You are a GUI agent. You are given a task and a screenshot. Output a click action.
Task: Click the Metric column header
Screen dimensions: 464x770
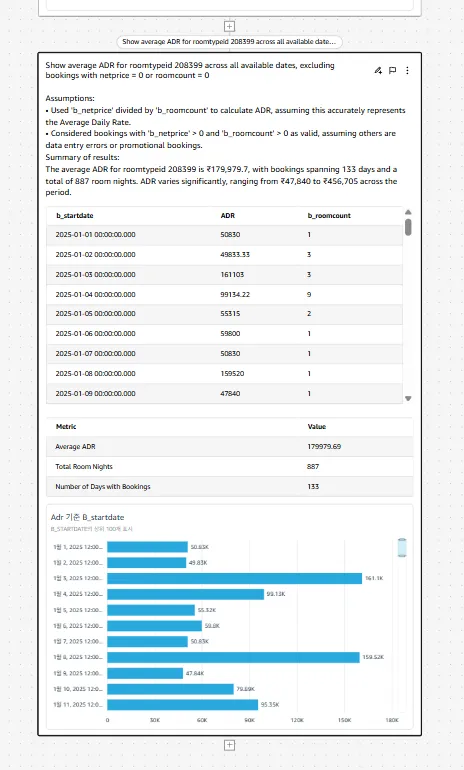tap(66, 427)
